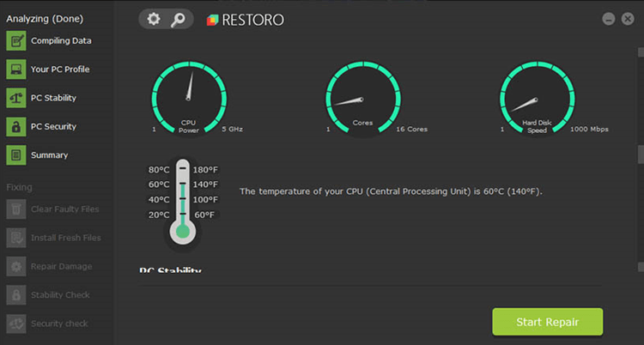Click the Restoro colored logo
Image resolution: width=644 pixels, height=345 pixels.
(212, 20)
